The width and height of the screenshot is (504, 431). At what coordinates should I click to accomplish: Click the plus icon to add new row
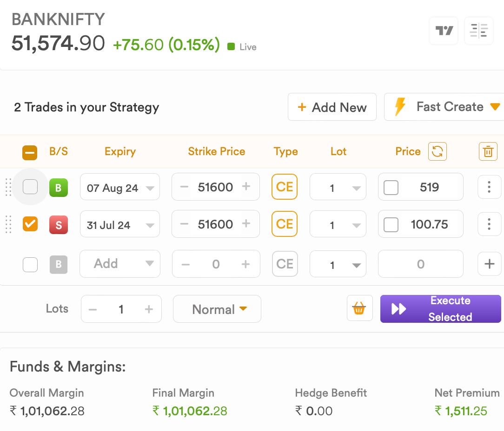(489, 264)
